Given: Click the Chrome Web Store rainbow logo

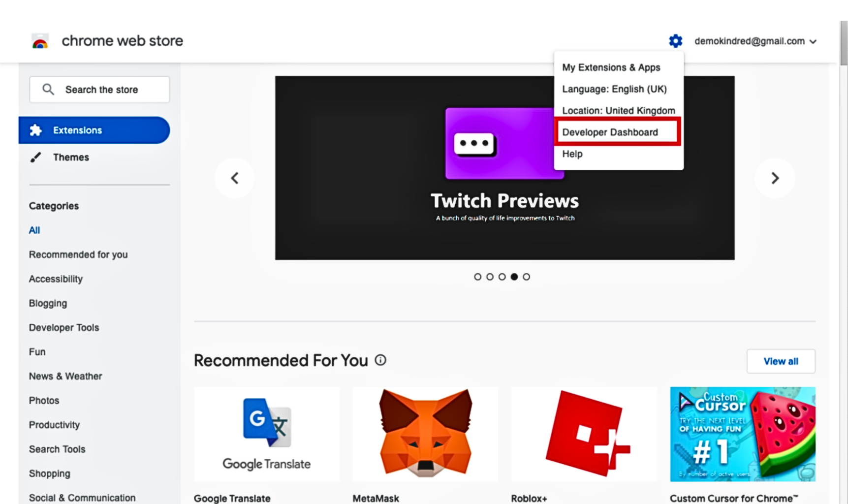Looking at the screenshot, I should (x=40, y=41).
